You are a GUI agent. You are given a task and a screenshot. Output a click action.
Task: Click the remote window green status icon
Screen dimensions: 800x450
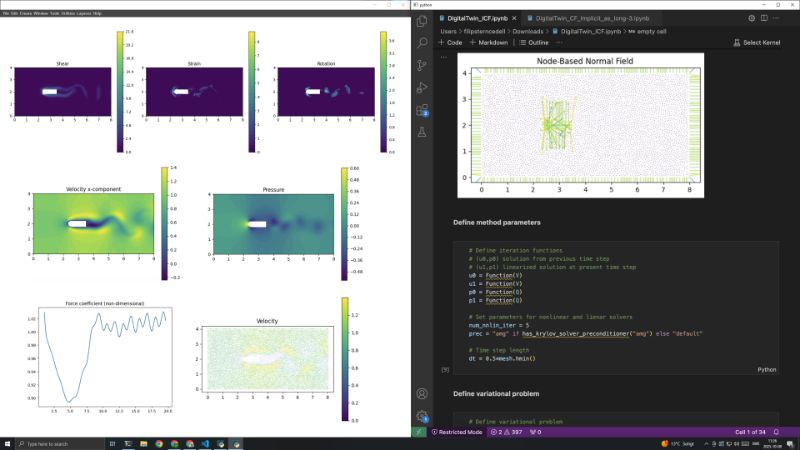[x=419, y=432]
